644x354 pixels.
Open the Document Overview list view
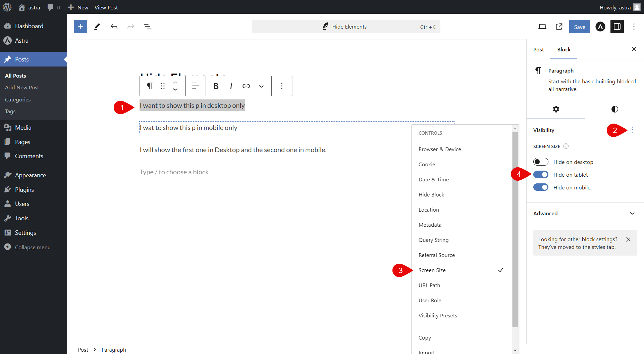(x=148, y=27)
